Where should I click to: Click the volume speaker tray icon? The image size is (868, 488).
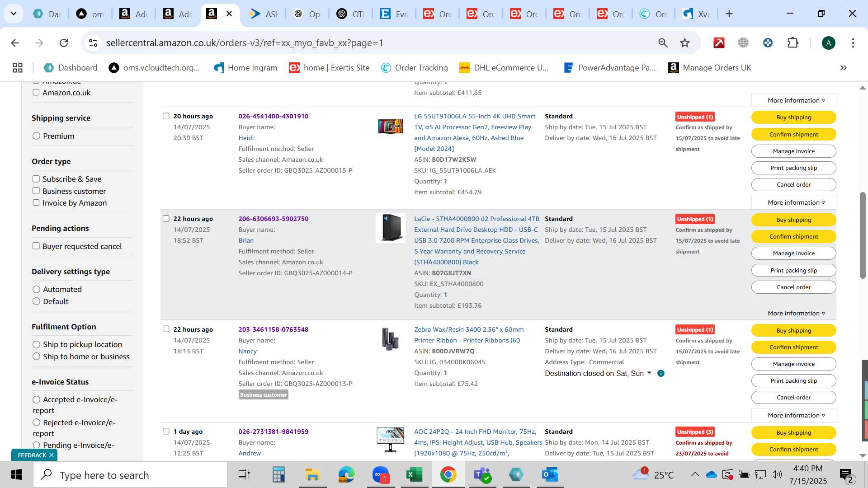coord(776,474)
